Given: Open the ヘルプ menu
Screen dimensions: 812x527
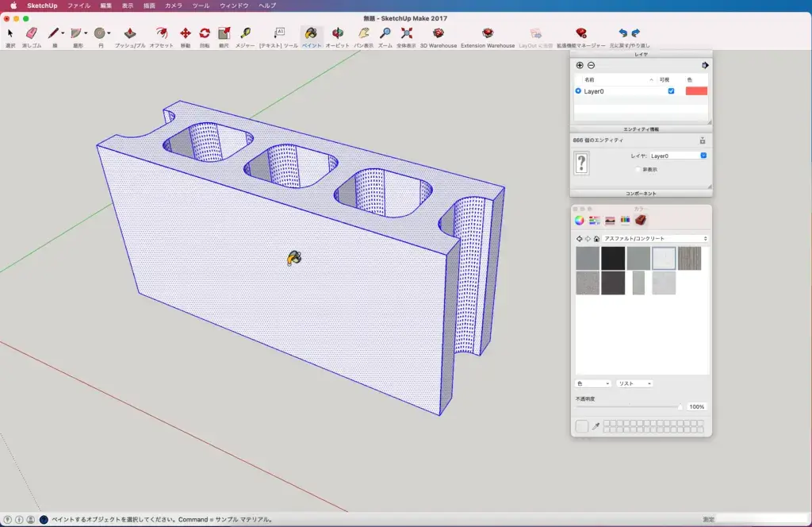Looking at the screenshot, I should tap(267, 6).
